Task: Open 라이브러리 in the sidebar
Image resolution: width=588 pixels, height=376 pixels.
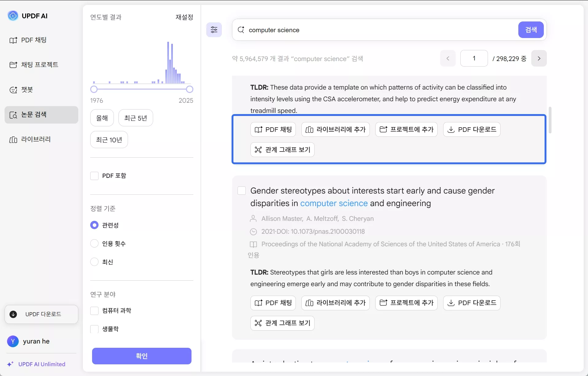Action: click(x=41, y=140)
